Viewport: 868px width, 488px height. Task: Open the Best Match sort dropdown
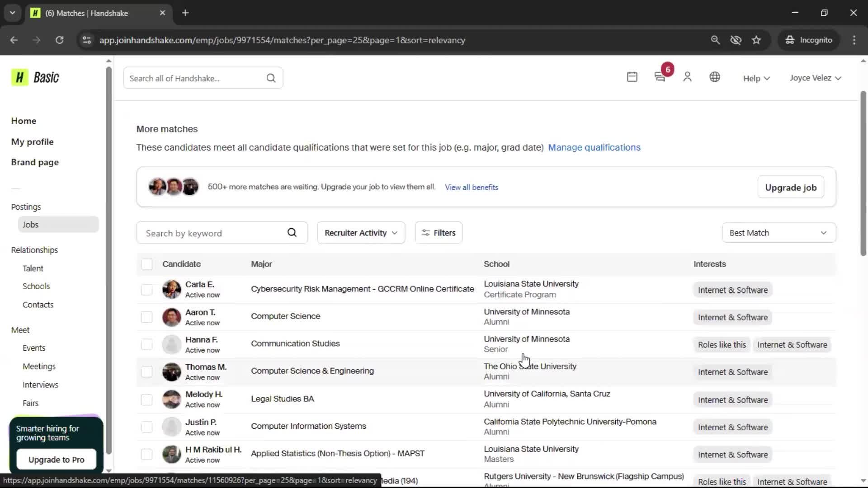click(778, 233)
